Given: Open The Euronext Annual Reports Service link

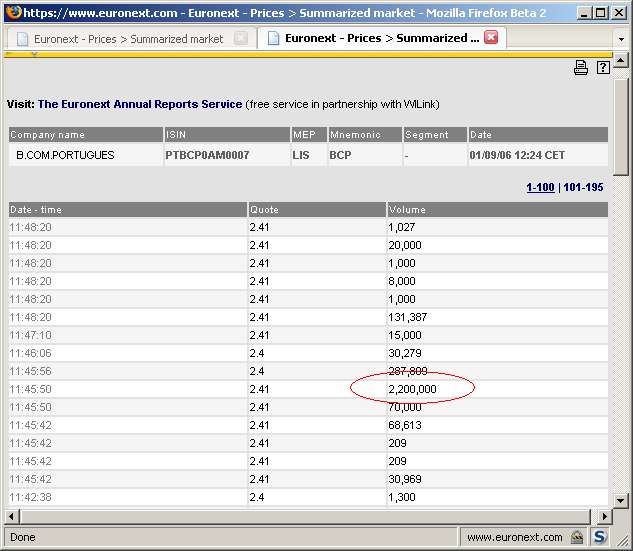Looking at the screenshot, I should coord(140,104).
